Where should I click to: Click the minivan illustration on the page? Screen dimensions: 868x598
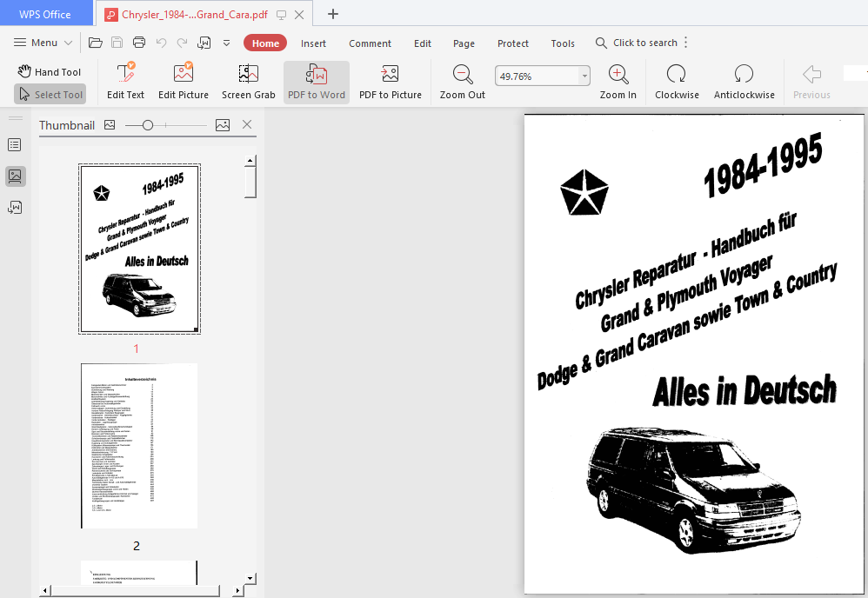pos(693,489)
